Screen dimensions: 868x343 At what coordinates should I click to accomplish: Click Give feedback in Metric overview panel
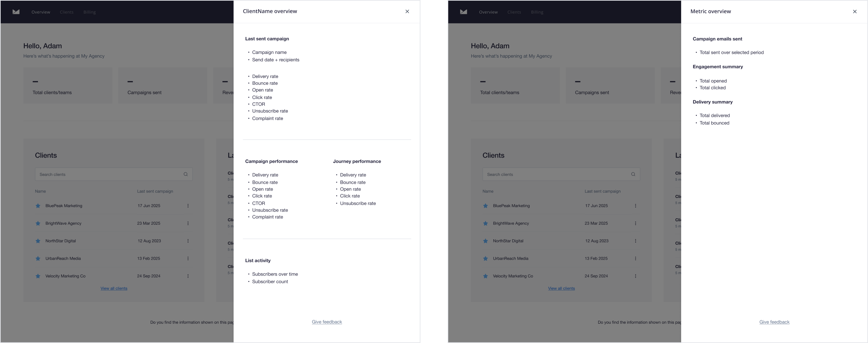pos(774,322)
